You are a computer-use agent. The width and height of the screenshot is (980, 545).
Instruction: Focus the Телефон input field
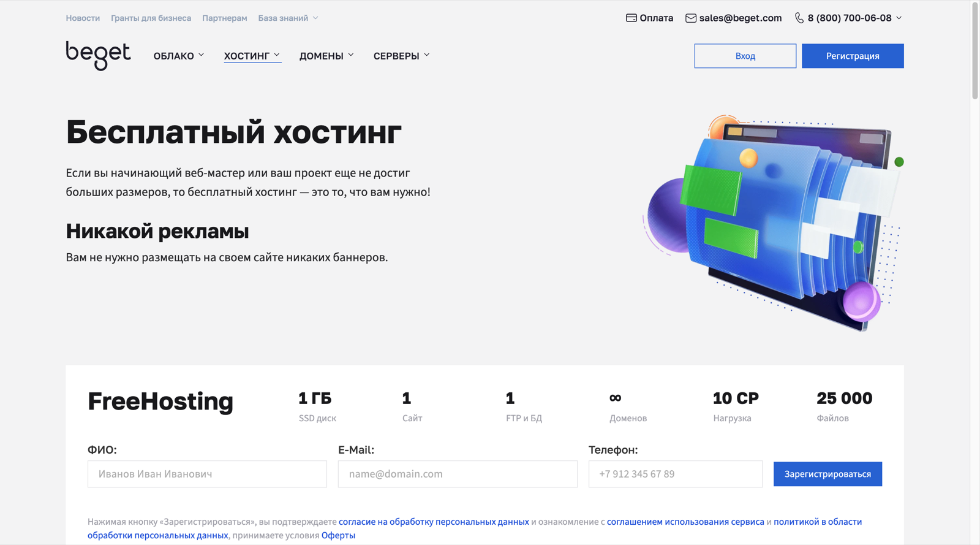click(676, 474)
